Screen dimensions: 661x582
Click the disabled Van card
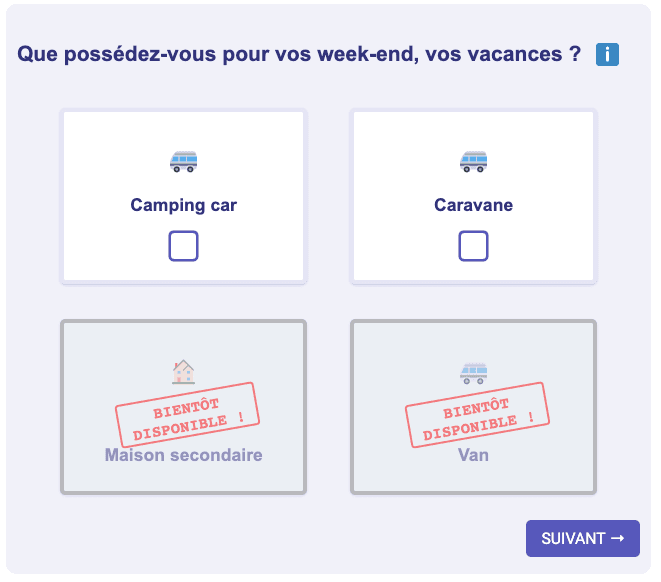tap(473, 480)
